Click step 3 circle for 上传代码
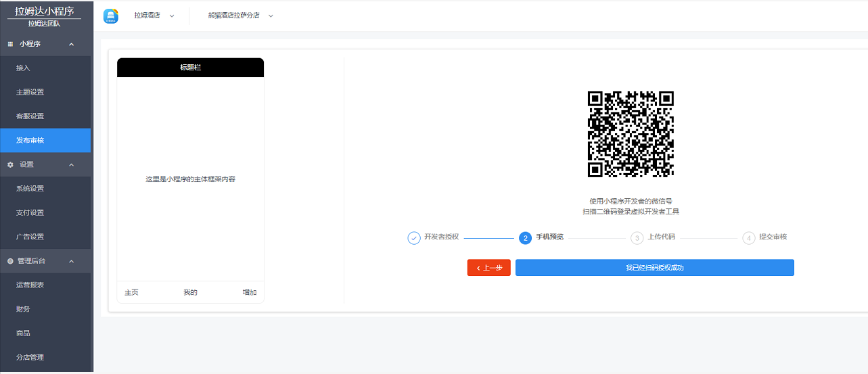Viewport: 868px width, 374px height. [x=637, y=238]
